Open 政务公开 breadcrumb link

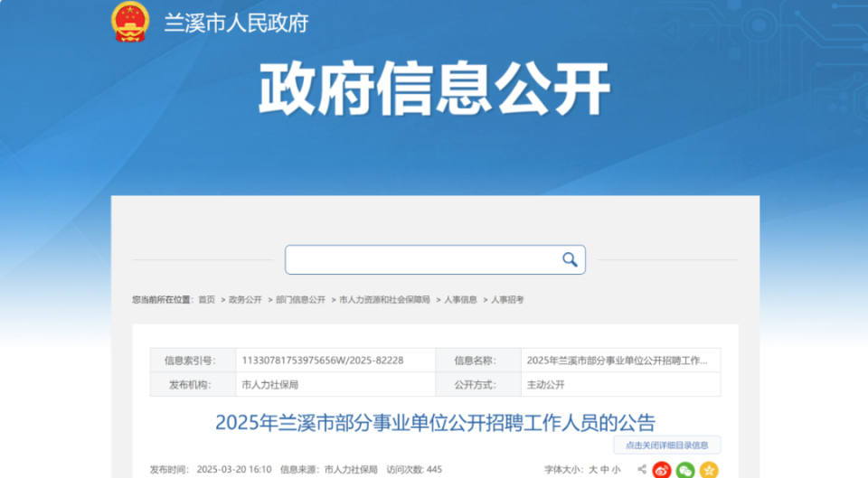click(x=245, y=300)
